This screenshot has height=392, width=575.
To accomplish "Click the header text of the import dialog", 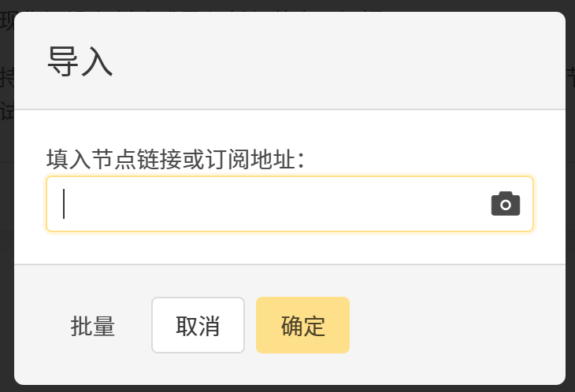I will coord(80,61).
